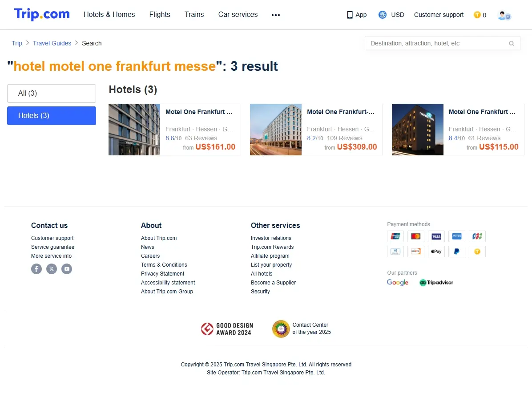
Task: Open the Hotels & Homes menu
Action: (109, 15)
